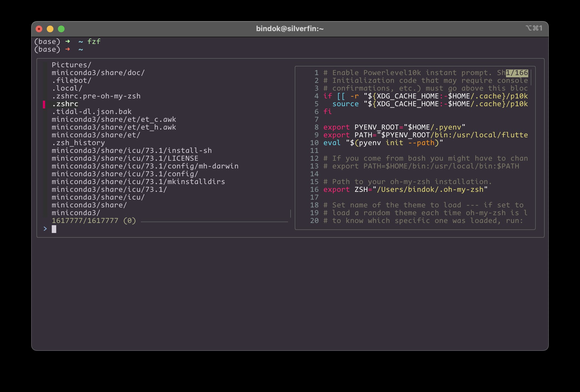Click preview line 20 specific one comment

click(423, 220)
